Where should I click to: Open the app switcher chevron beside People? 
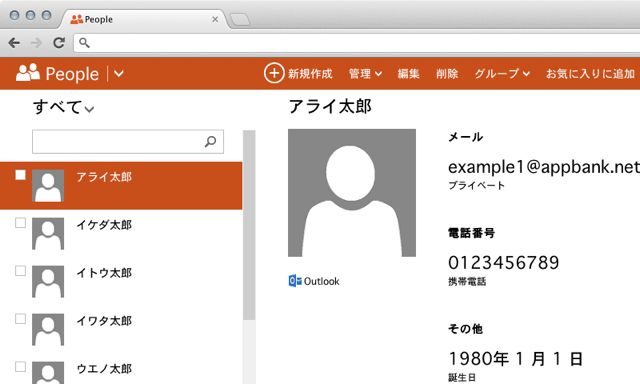click(119, 74)
